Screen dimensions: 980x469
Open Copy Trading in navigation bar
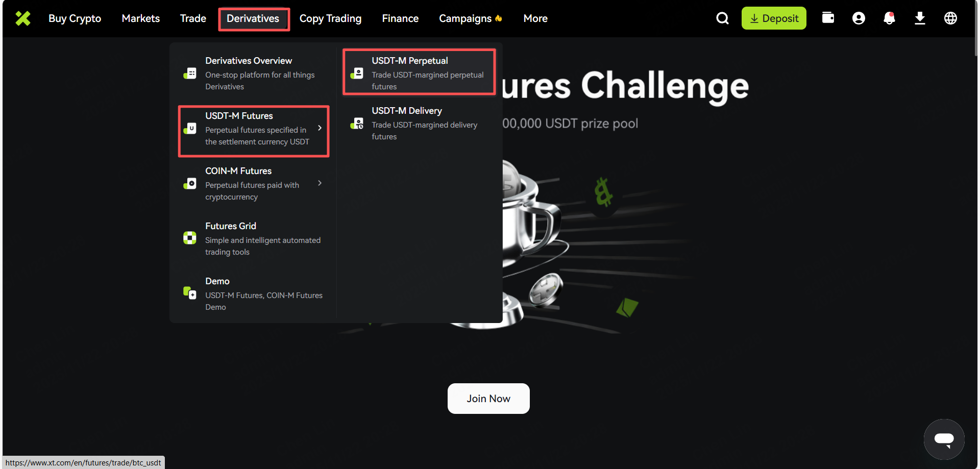(330, 18)
